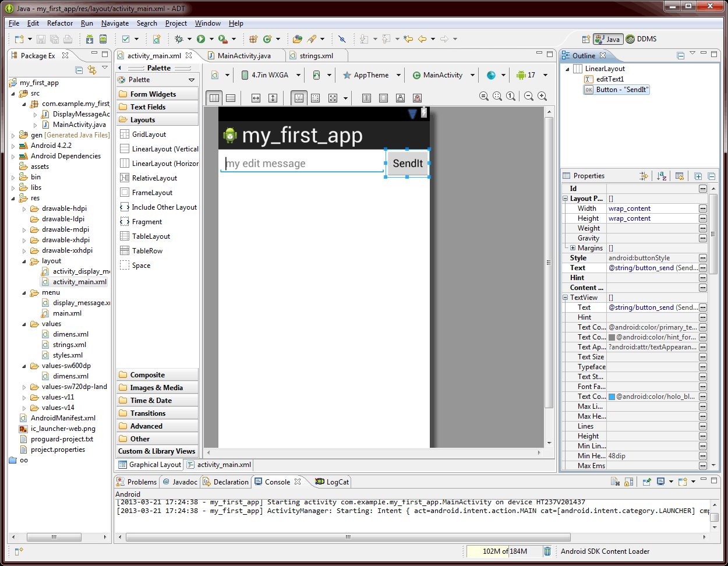Click the gray hint text color swatch
Image resolution: width=728 pixels, height=566 pixels.
tap(612, 337)
